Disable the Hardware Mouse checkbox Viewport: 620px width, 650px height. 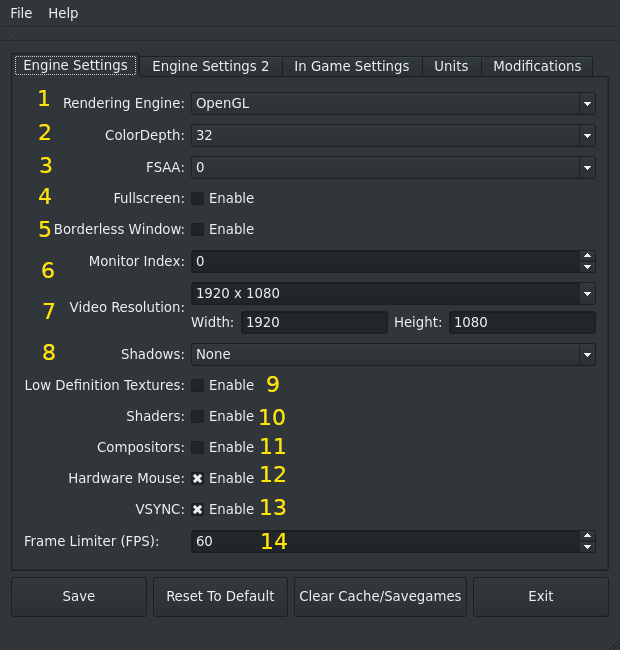coord(198,478)
